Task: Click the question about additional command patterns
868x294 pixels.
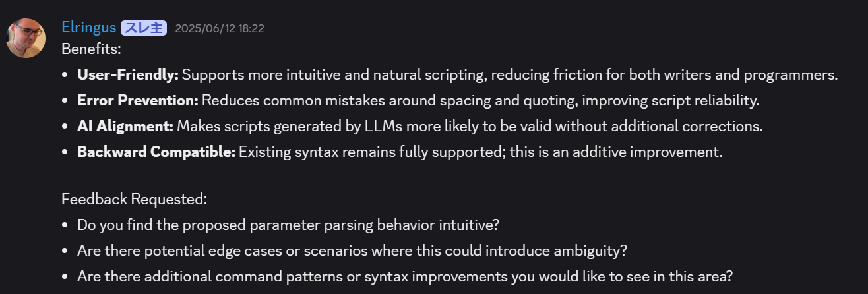Action: tap(404, 276)
